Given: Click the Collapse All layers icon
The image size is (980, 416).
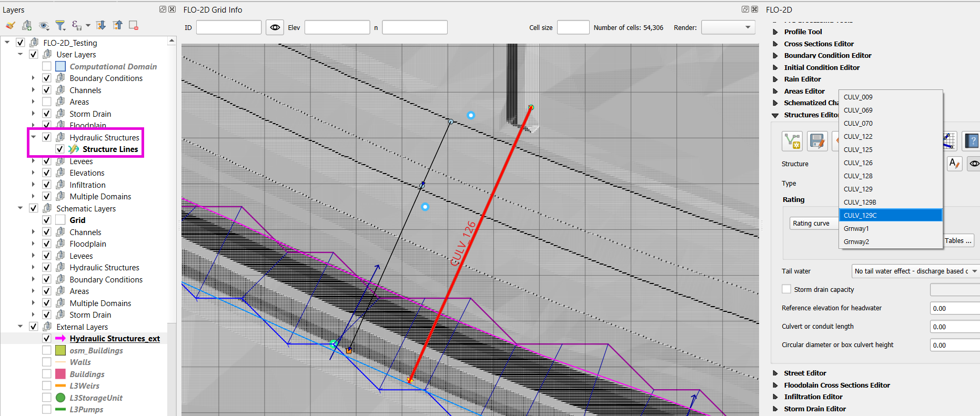Looking at the screenshot, I should [117, 25].
